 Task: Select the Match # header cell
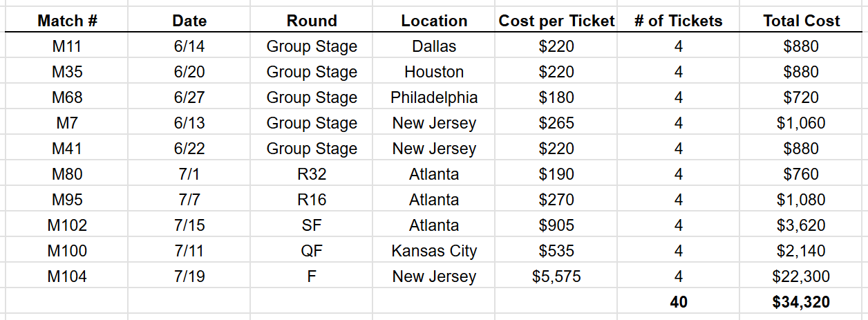click(x=67, y=21)
